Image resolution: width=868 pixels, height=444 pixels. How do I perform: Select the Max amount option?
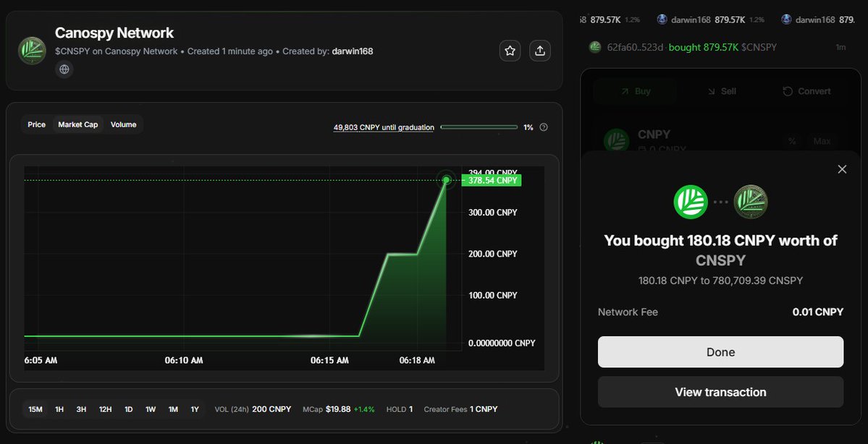coord(822,141)
